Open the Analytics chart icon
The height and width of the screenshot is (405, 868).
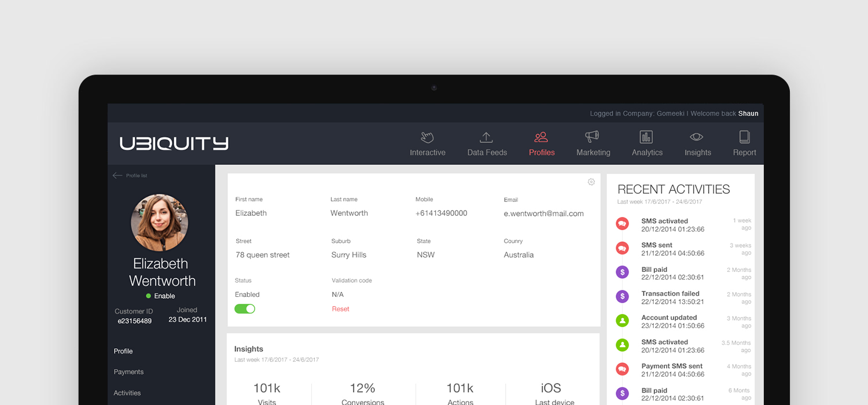(x=646, y=137)
